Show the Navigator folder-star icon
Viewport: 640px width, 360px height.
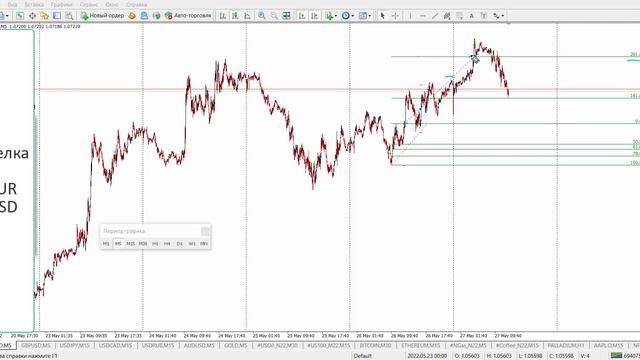44,16
